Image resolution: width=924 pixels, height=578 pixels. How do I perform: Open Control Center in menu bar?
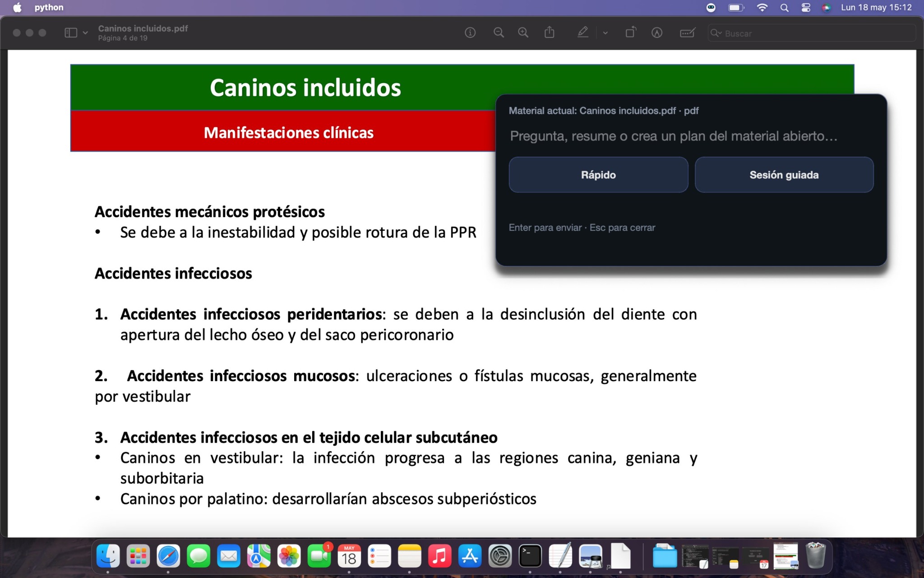coord(806,7)
